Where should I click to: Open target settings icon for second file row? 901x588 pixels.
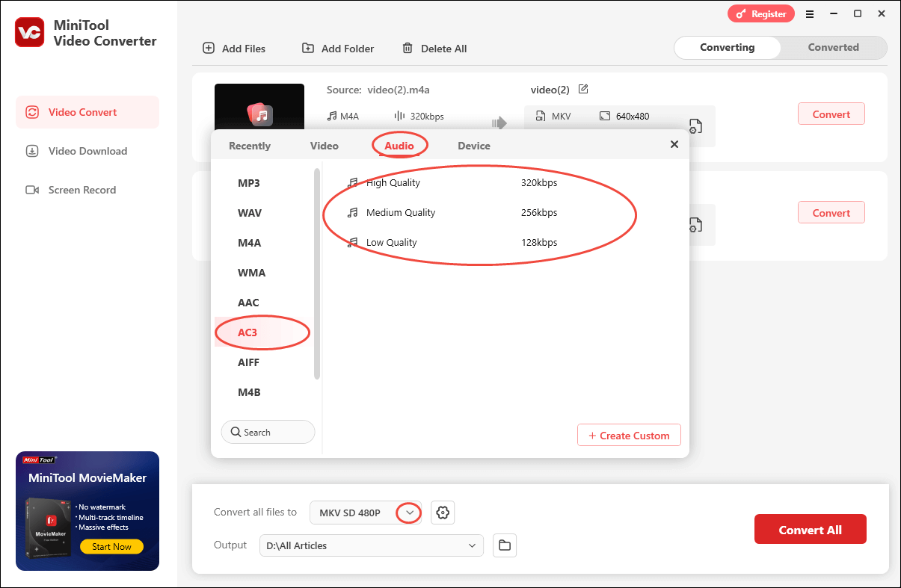pyautogui.click(x=695, y=224)
